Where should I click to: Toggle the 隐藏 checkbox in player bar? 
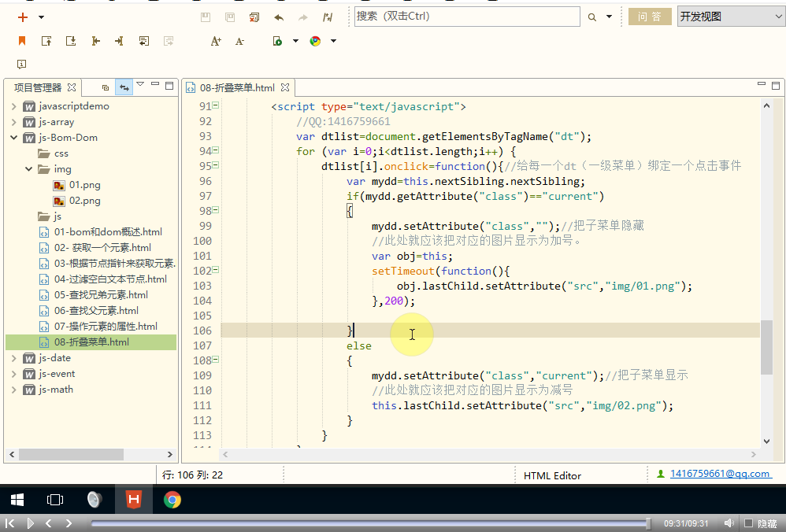pos(749,523)
